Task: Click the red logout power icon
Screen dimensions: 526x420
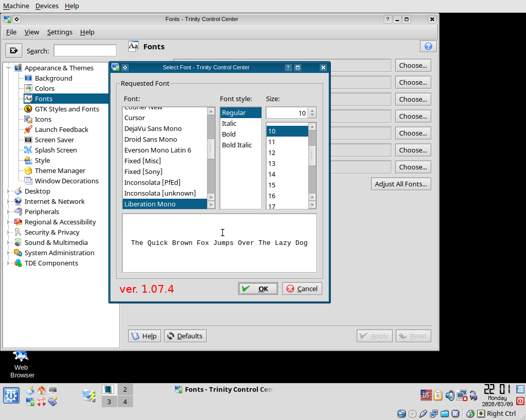Action: [520, 401]
